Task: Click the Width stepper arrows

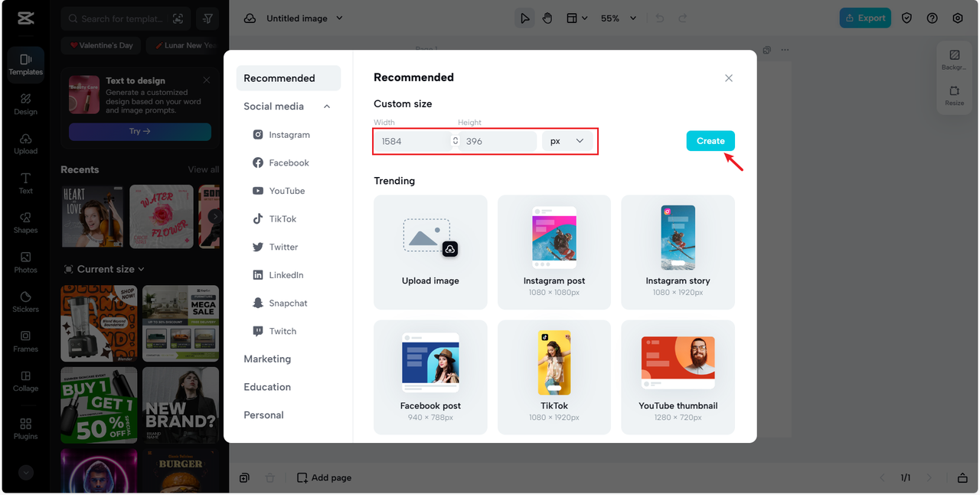Action: coord(456,141)
